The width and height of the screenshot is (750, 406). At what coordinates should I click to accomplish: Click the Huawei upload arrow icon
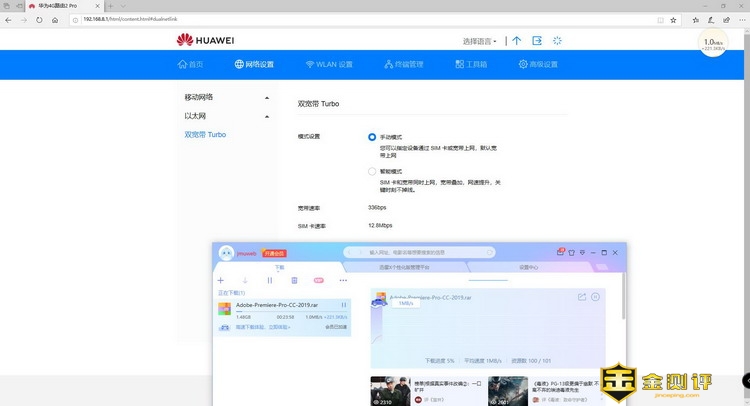516,41
